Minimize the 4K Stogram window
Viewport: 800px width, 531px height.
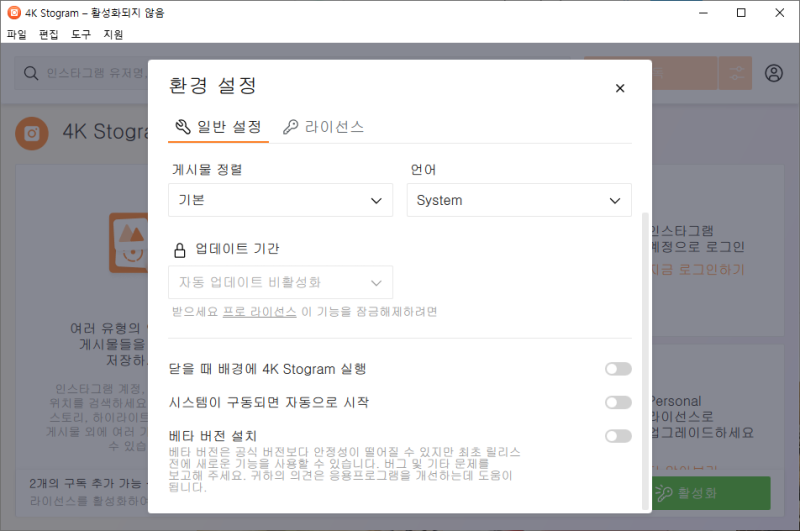[703, 13]
